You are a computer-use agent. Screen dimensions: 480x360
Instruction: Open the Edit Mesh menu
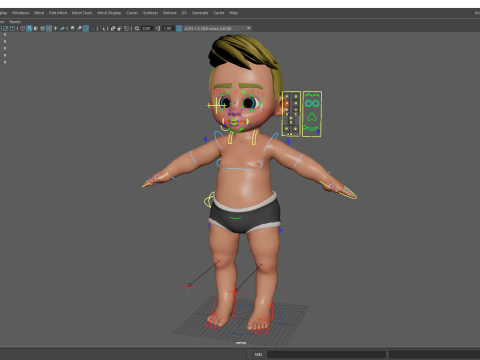pos(58,13)
